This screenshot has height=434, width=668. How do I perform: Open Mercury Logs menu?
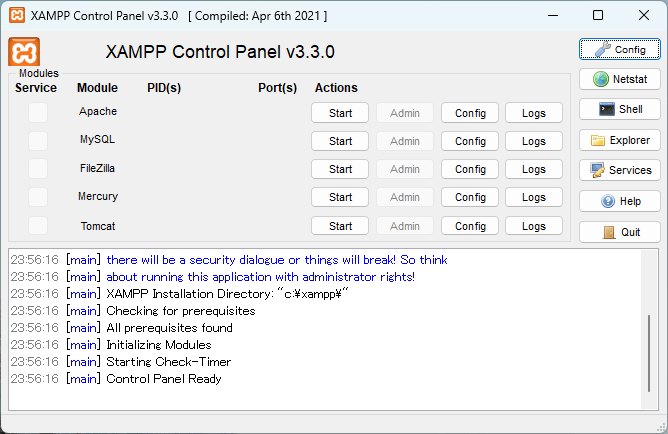[534, 197]
